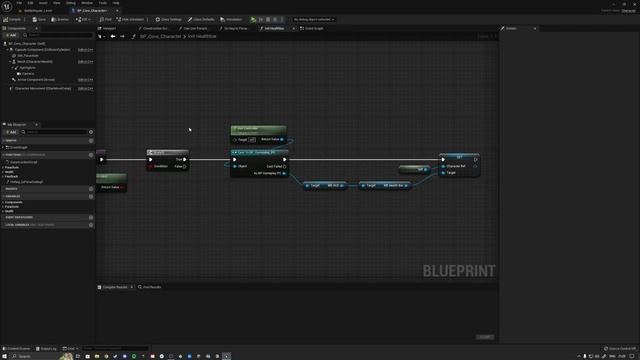Open the Debug menu

click(x=71, y=3)
